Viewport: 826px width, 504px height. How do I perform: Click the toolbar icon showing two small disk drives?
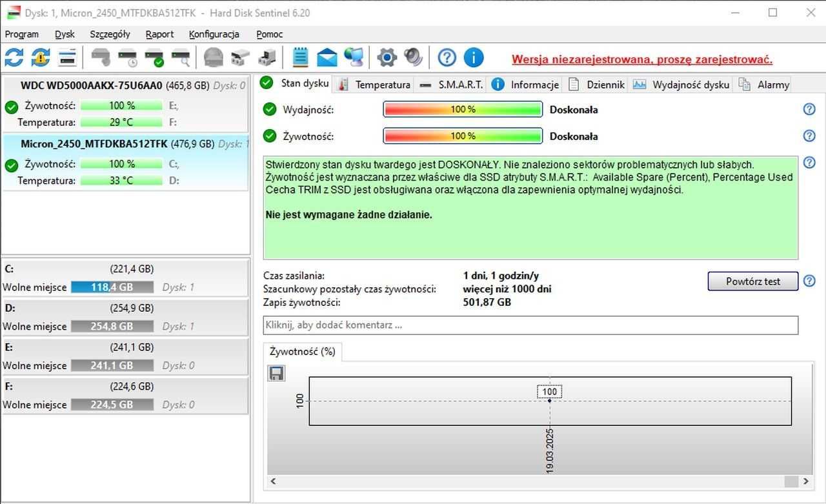pos(240,57)
